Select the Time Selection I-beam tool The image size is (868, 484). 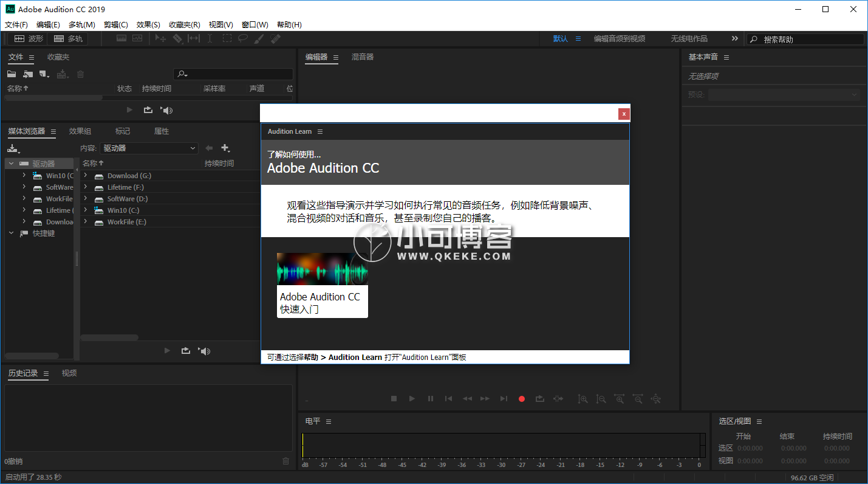tap(210, 38)
